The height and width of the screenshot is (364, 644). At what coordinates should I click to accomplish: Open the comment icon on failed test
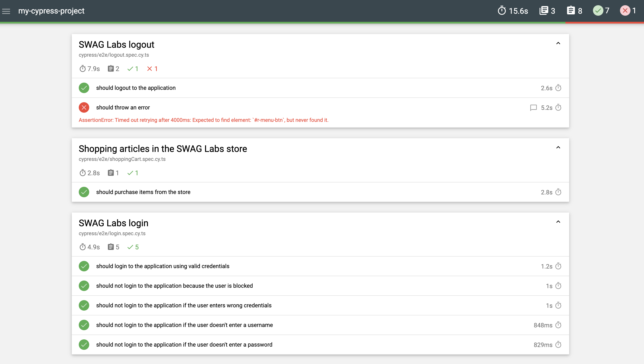(x=533, y=108)
